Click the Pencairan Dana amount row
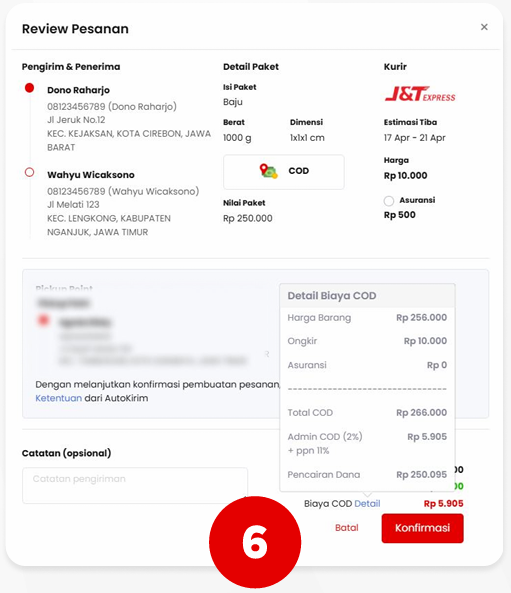The width and height of the screenshot is (511, 593). tap(367, 474)
